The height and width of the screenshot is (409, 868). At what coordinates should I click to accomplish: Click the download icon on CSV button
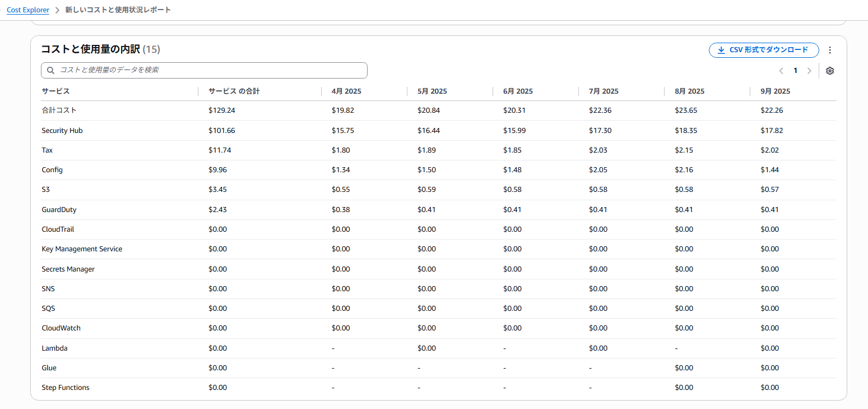click(721, 50)
